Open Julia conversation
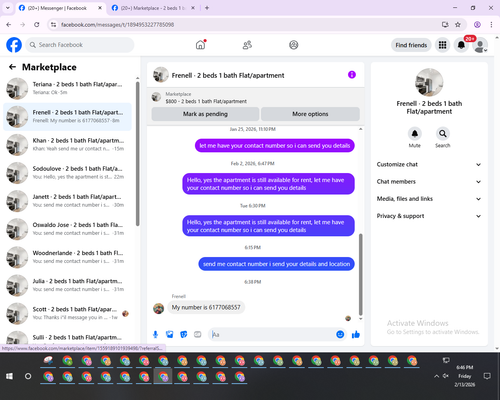The image size is (500, 400). click(67, 285)
